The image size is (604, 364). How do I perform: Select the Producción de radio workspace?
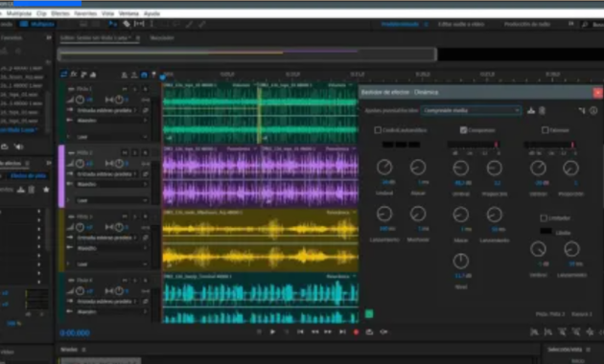click(x=527, y=24)
